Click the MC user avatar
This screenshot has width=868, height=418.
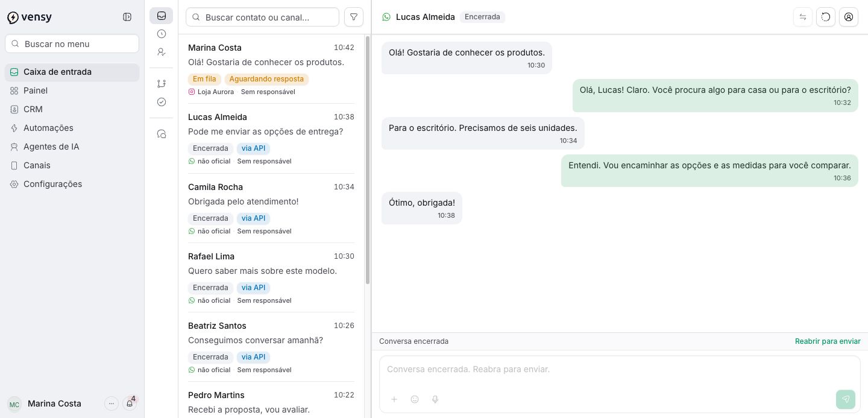click(x=14, y=404)
